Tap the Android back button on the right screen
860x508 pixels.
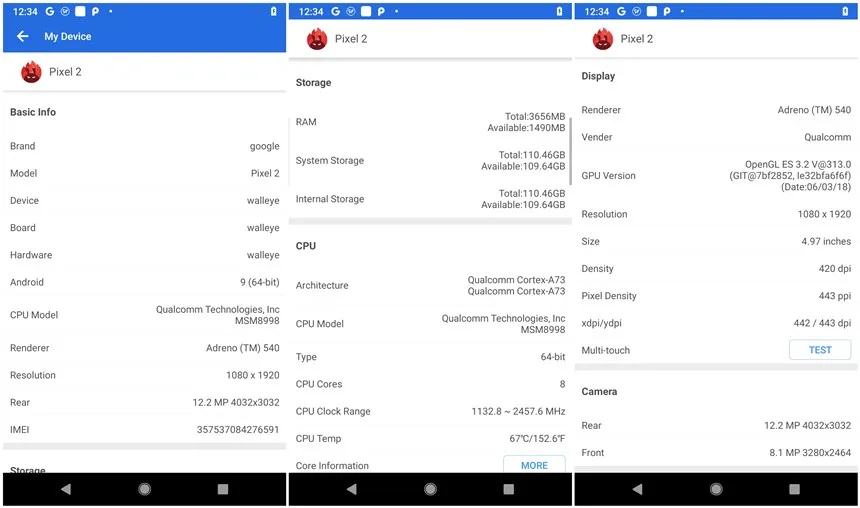point(637,489)
